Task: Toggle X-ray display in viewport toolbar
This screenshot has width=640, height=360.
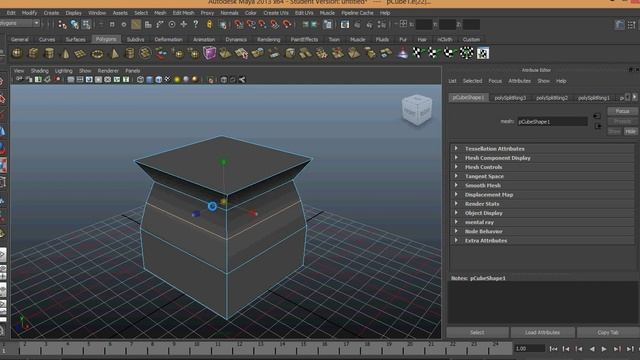Action: click(224, 80)
